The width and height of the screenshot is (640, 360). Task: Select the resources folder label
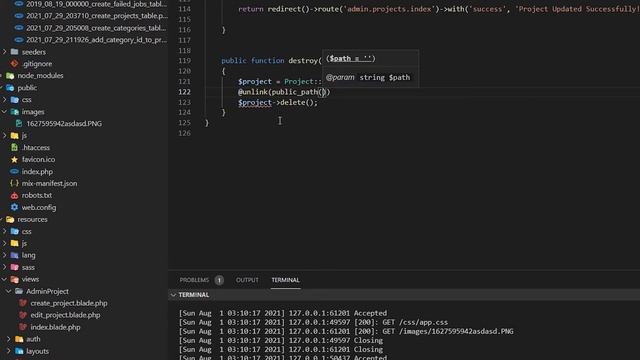(x=32, y=220)
